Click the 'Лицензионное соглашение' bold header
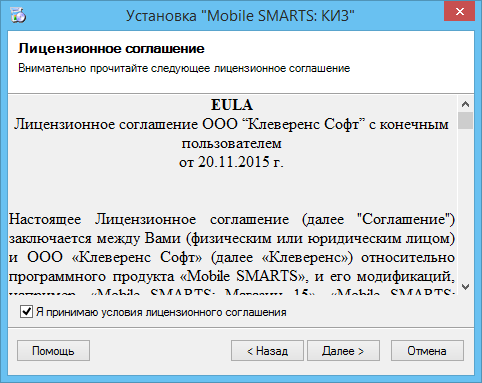The image size is (482, 383). (111, 49)
